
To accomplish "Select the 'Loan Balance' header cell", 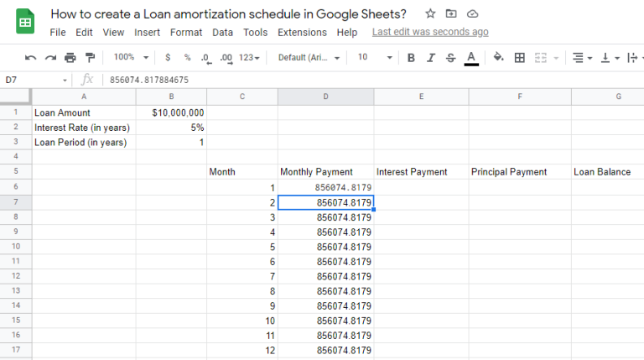I will coord(607,172).
